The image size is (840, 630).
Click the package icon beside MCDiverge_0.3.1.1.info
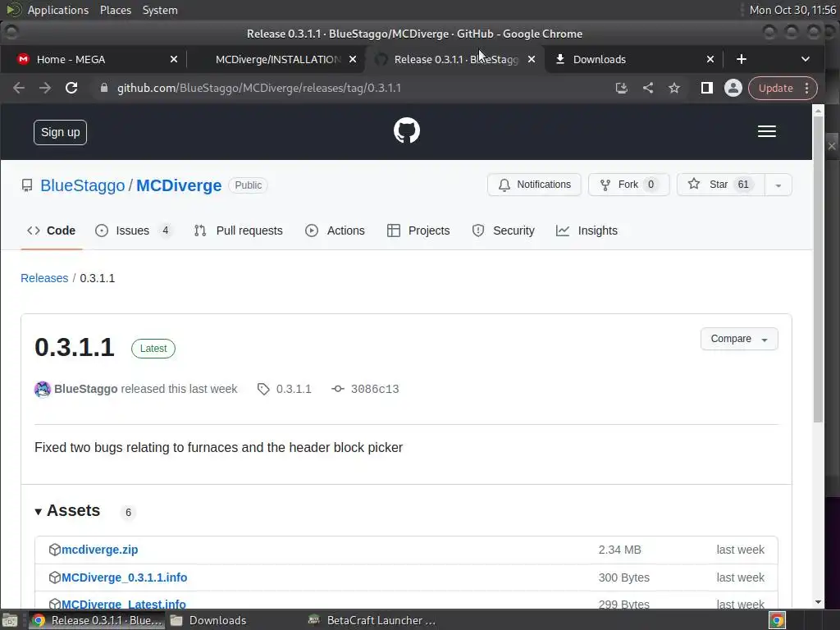click(54, 577)
